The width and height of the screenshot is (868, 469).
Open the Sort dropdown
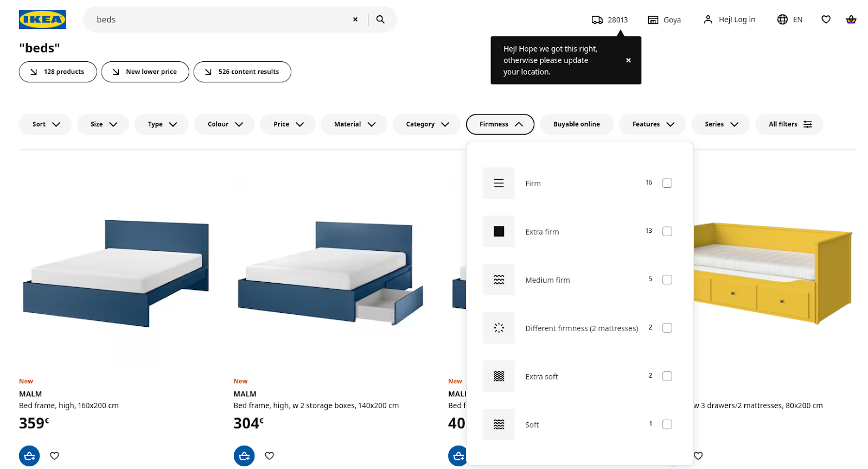(46, 124)
